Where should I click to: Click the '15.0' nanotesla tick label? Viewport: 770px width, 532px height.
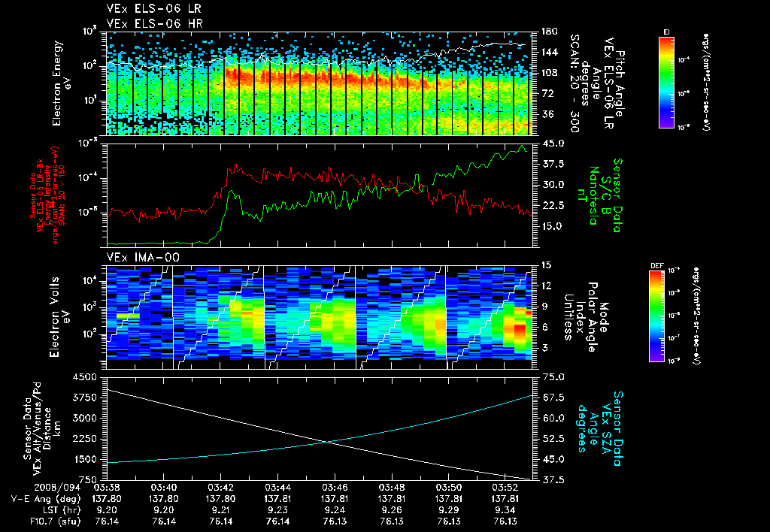click(552, 227)
